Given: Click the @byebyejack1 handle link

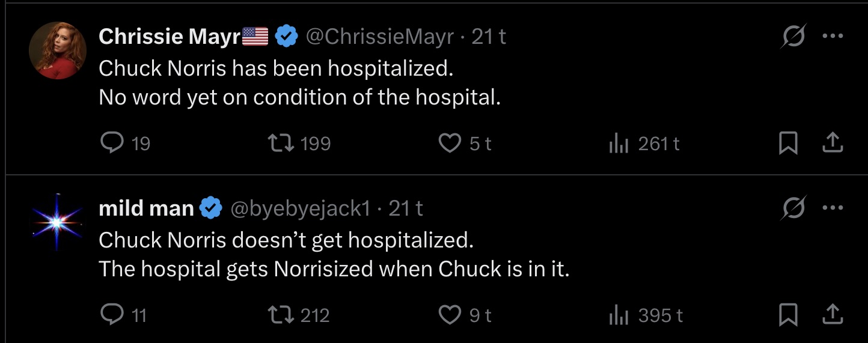Looking at the screenshot, I should (301, 208).
